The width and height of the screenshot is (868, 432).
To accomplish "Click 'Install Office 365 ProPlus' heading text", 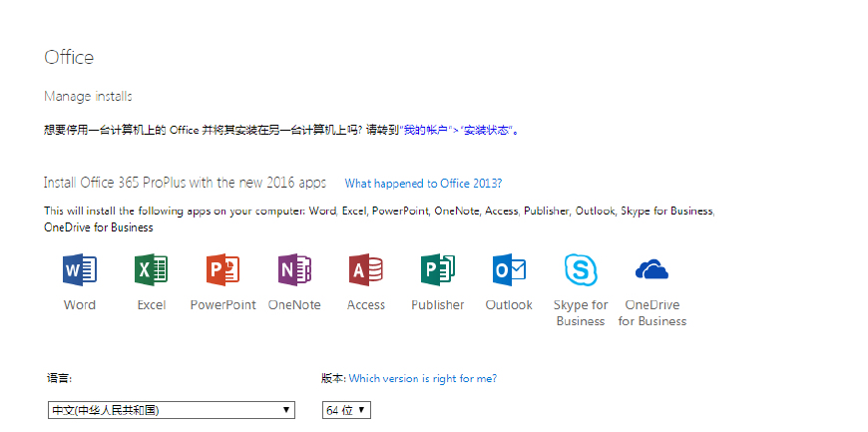I will pyautogui.click(x=185, y=183).
